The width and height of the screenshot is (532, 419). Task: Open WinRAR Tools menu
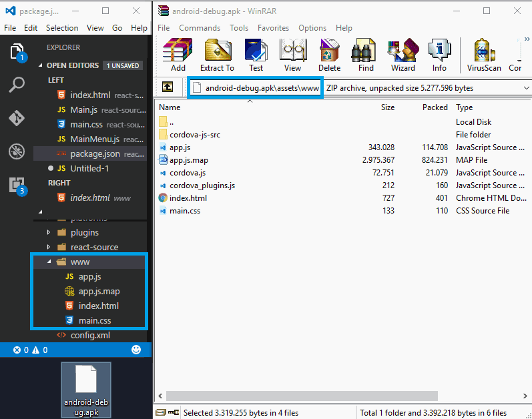pos(239,28)
